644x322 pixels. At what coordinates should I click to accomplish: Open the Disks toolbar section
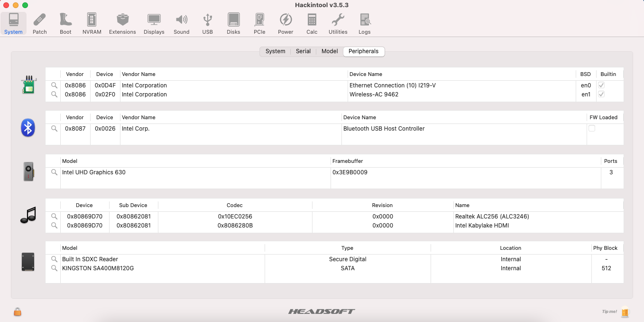point(233,23)
